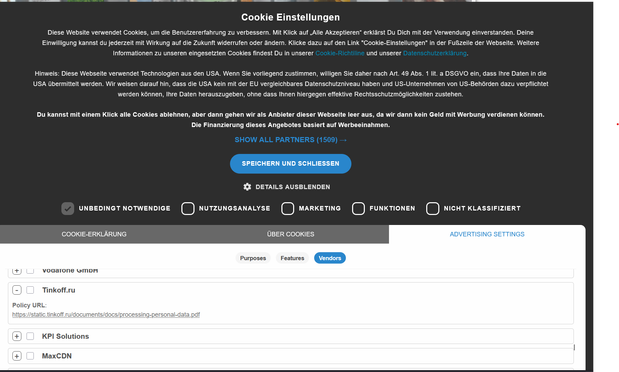Screen dimensions: 619x372
Task: Toggle the Unbedingt Notwendige checkbox
Action: point(68,209)
